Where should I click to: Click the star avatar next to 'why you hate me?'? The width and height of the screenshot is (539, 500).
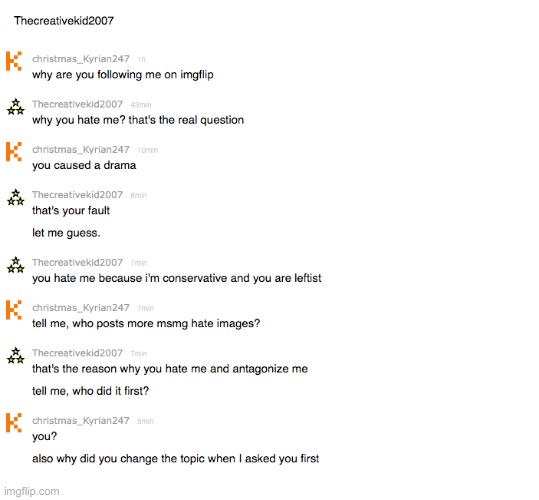click(x=15, y=107)
